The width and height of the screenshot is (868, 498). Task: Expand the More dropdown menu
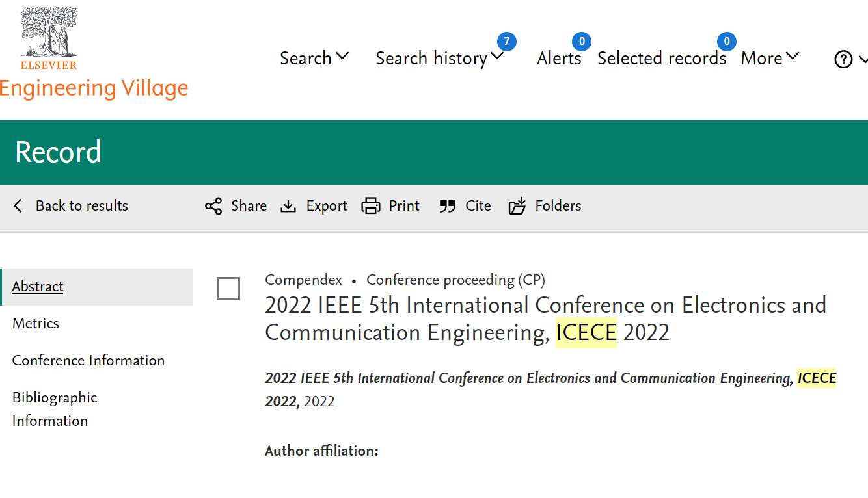click(770, 58)
